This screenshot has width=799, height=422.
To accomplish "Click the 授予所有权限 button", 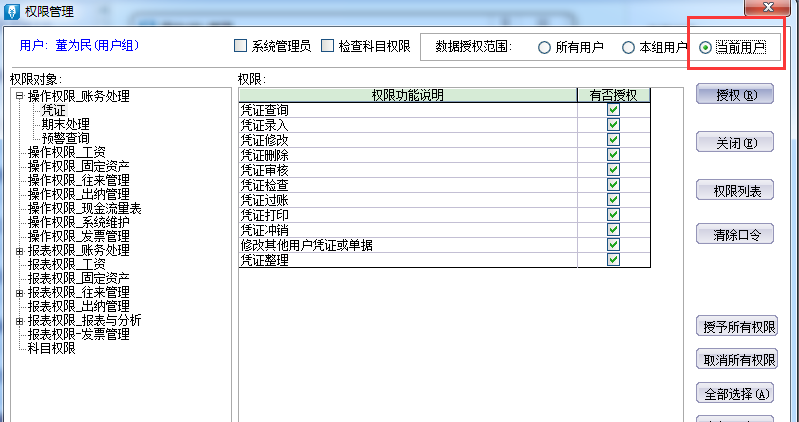I will pyautogui.click(x=735, y=327).
